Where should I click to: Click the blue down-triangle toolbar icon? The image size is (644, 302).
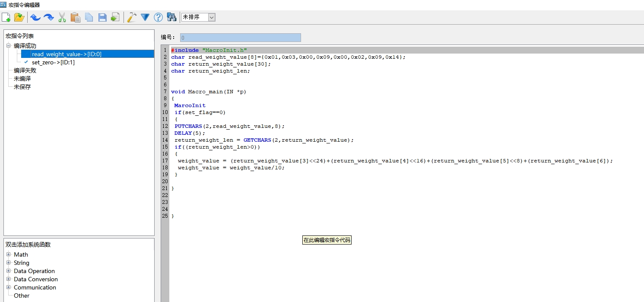[145, 17]
